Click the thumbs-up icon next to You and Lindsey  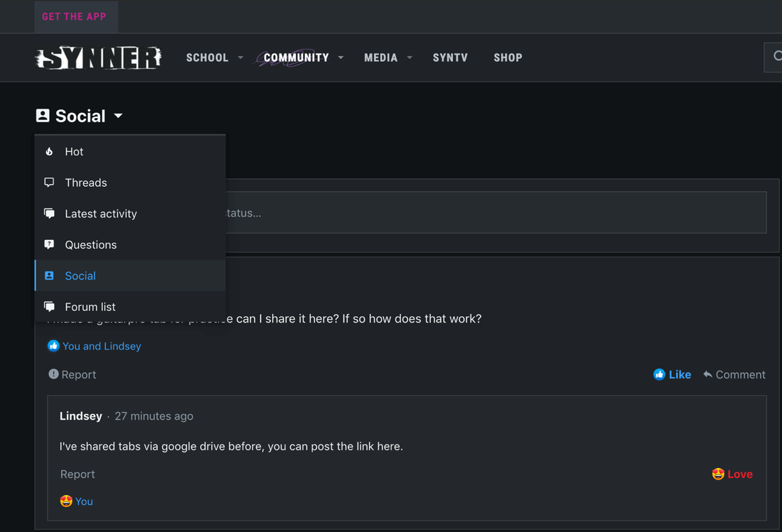pos(53,346)
